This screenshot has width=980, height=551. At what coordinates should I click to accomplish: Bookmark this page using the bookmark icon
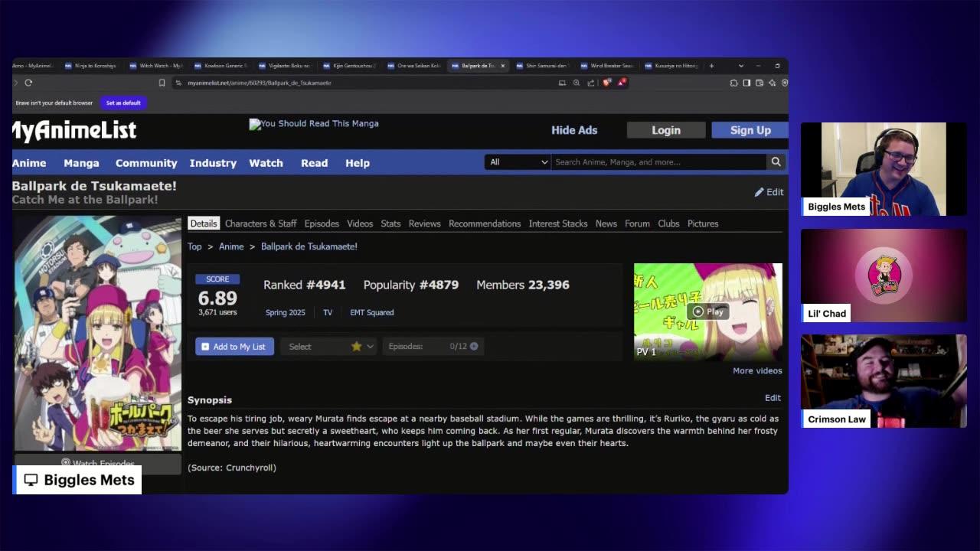click(x=162, y=83)
